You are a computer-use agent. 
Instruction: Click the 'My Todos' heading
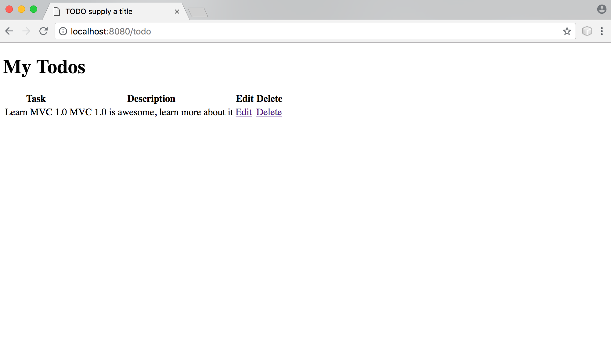click(44, 67)
